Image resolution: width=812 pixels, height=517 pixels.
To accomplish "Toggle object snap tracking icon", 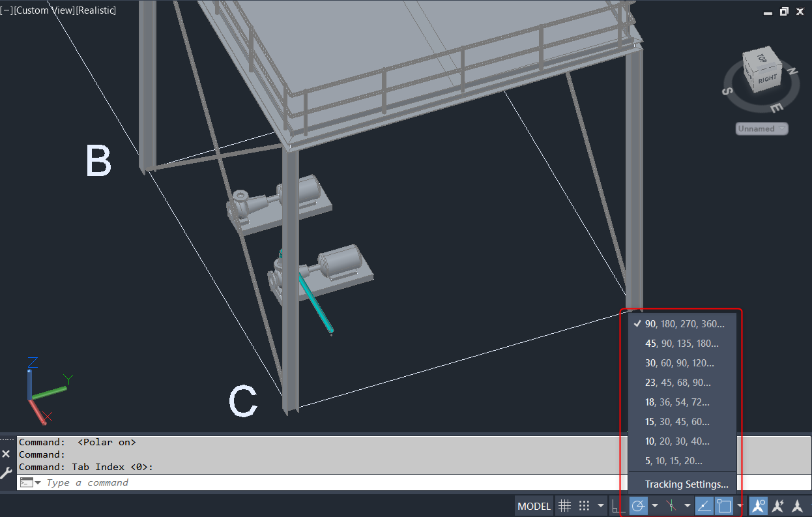I will [704, 506].
